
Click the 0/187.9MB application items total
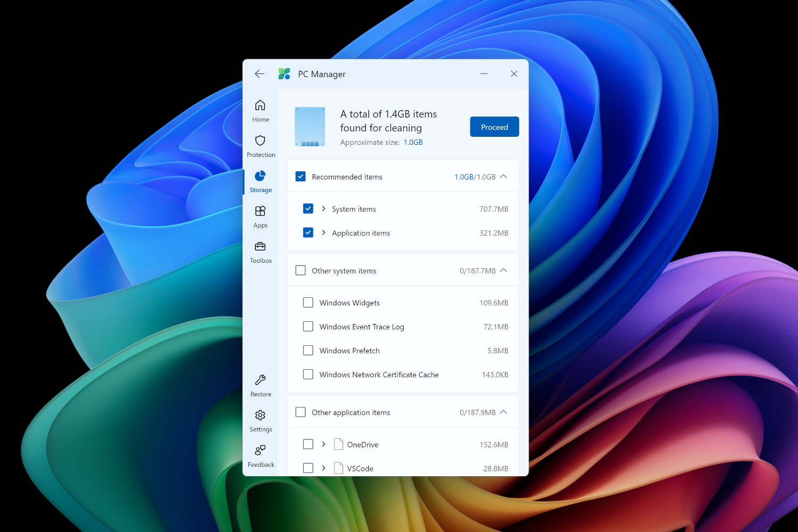pos(478,413)
